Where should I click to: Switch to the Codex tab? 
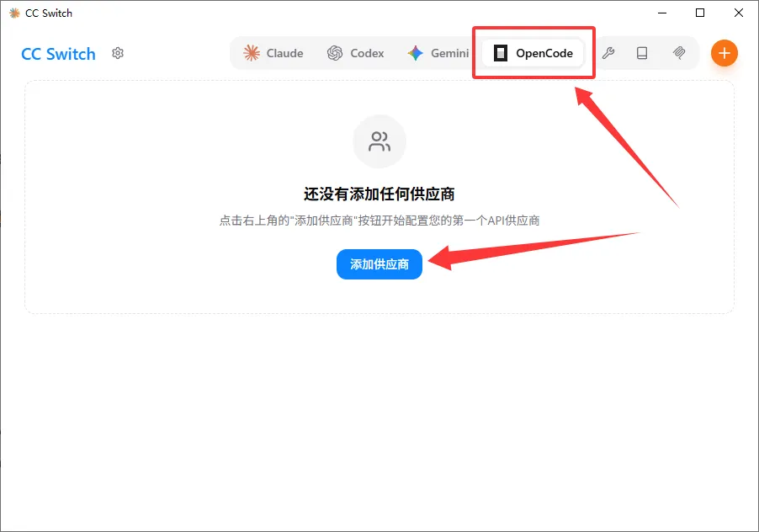(356, 52)
